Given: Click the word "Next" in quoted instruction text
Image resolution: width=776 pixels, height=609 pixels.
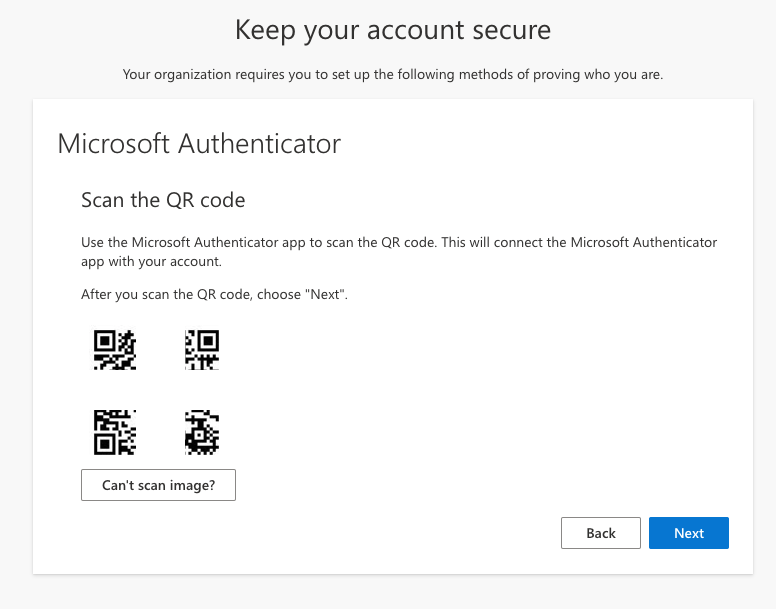Looking at the screenshot, I should click(x=326, y=295).
